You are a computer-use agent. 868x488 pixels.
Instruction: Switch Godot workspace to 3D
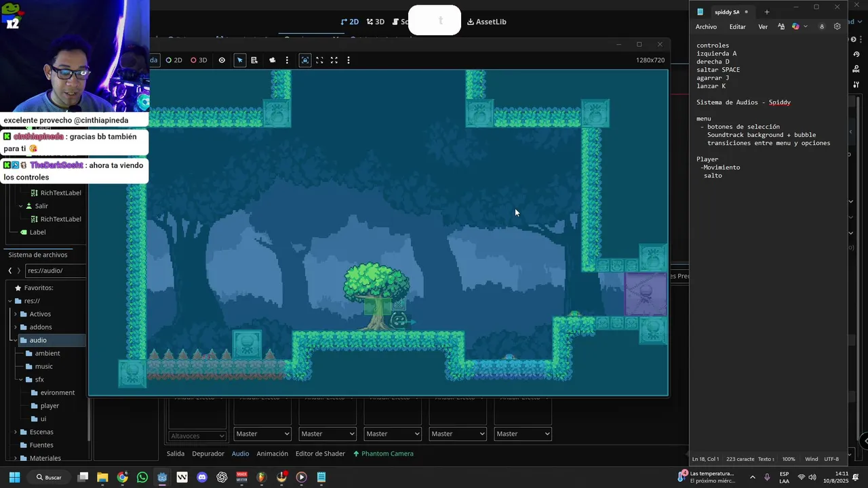coord(375,22)
